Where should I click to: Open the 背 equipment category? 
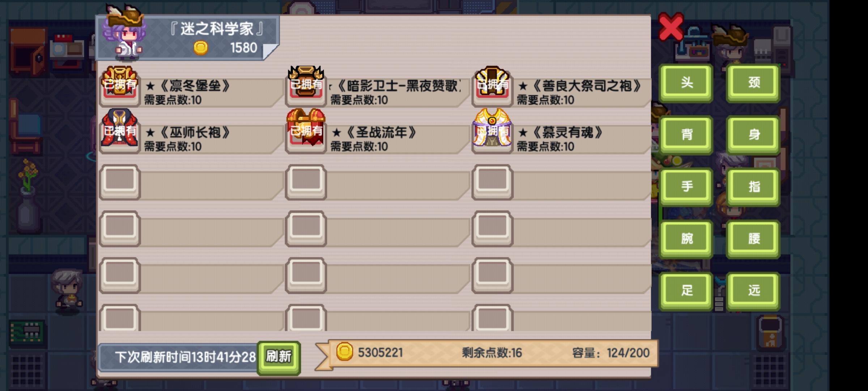click(686, 135)
